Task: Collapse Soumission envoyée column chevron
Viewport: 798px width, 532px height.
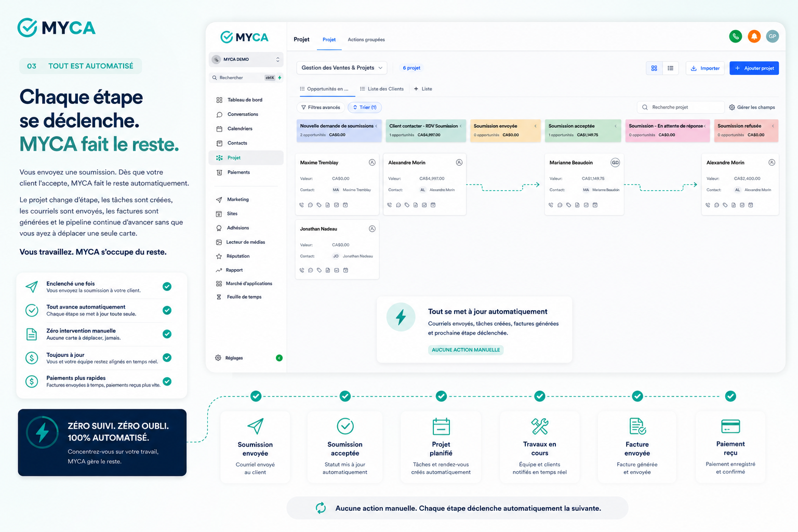Action: tap(536, 126)
